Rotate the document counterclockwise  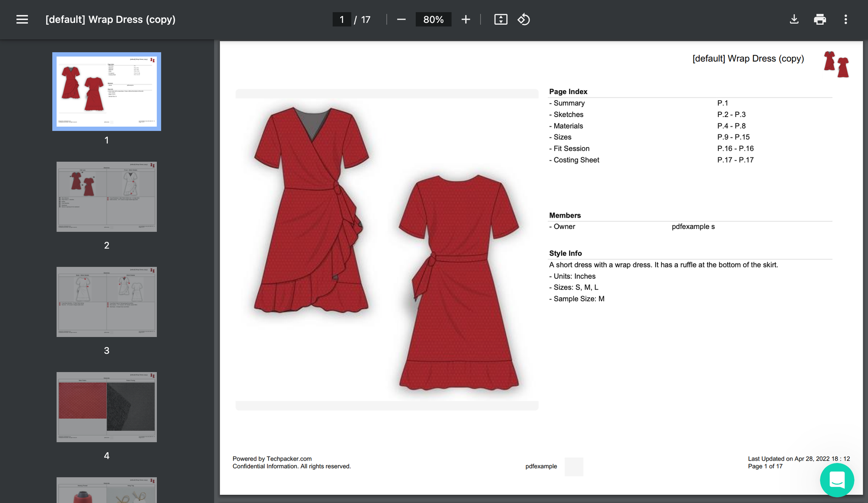pos(524,20)
